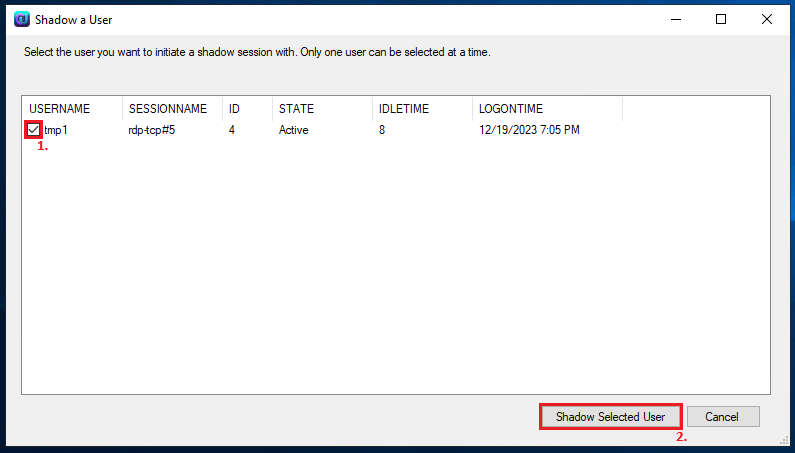Sort by the STATE column header

point(322,109)
